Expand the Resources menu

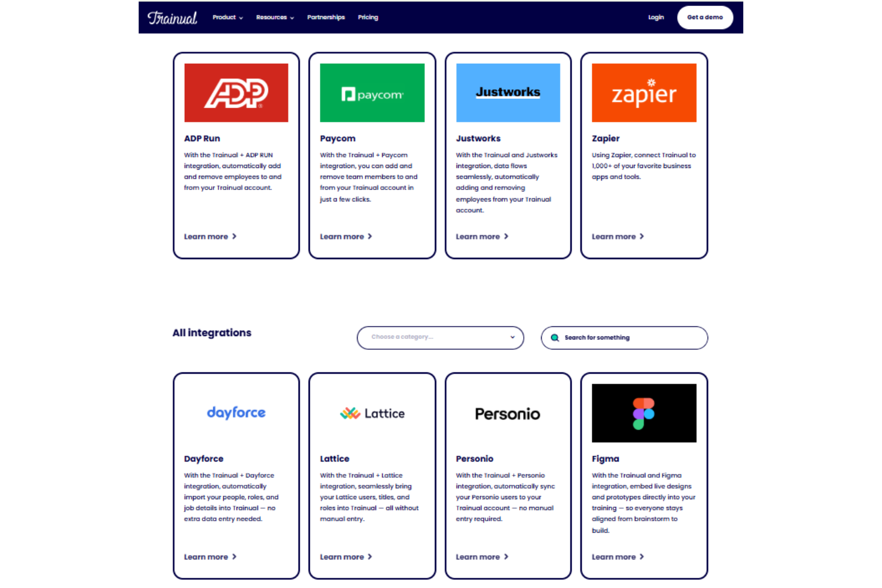[x=275, y=17]
